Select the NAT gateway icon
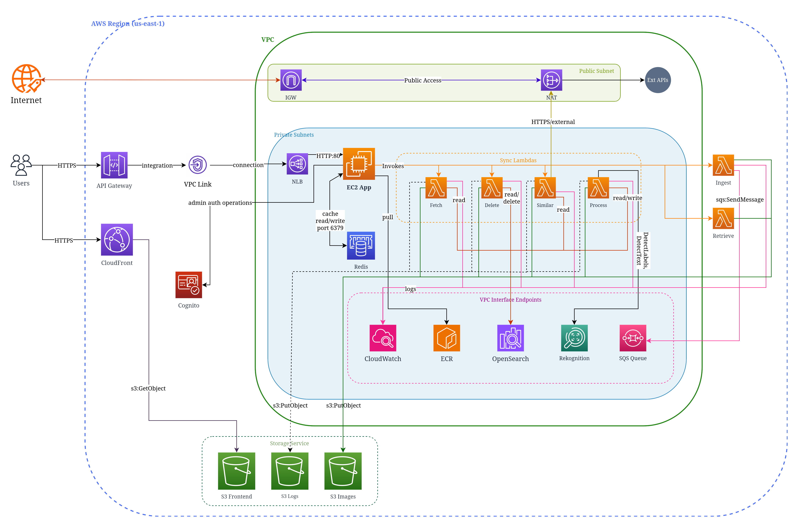This screenshot has height=532, width=798. 551,80
